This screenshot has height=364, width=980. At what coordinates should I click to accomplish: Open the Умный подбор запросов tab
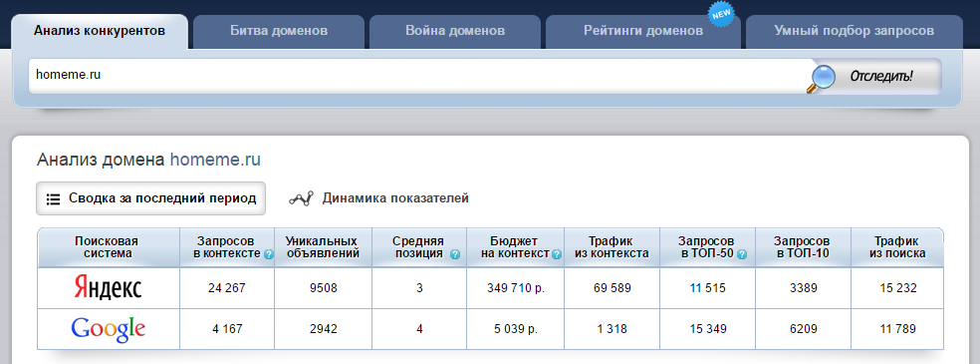point(855,31)
